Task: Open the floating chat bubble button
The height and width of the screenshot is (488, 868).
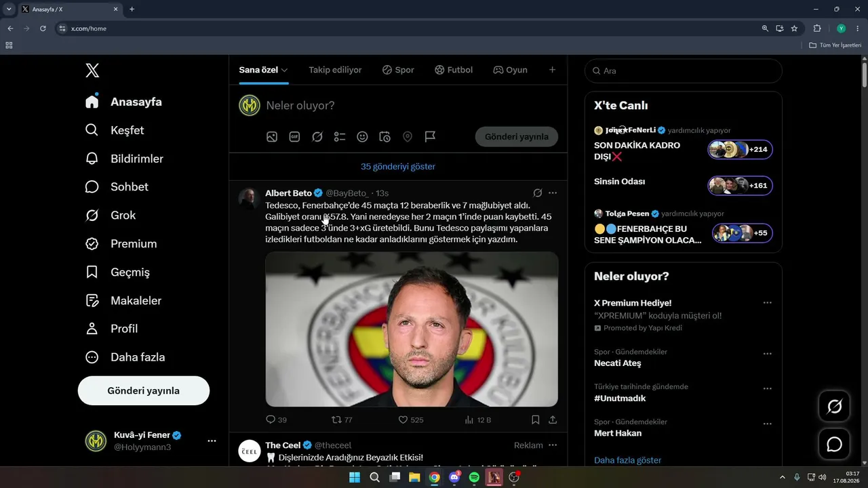Action: coord(835,445)
